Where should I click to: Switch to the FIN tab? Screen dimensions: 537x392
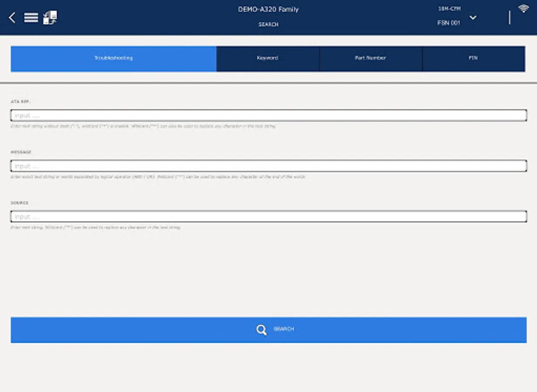click(x=473, y=58)
